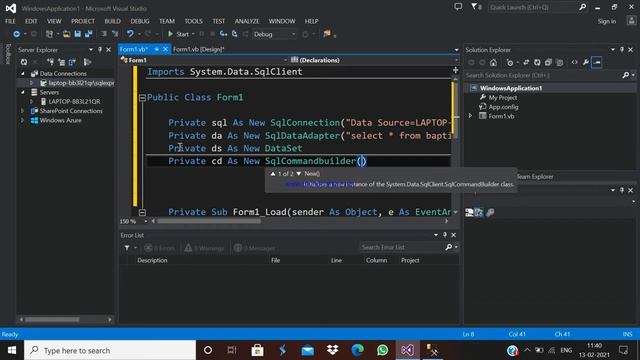The image size is (640, 360).
Task: Open Microsoft Edge from the taskbar
Action: pos(358,350)
